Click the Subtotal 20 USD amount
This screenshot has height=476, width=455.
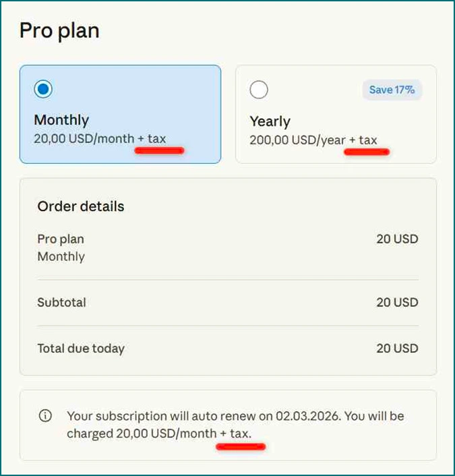(x=397, y=303)
